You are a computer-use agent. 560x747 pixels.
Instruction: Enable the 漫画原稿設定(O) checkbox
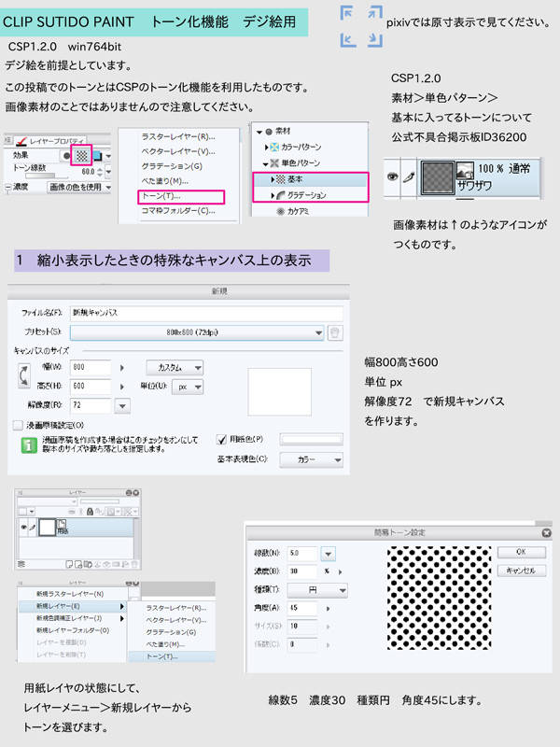(18, 425)
